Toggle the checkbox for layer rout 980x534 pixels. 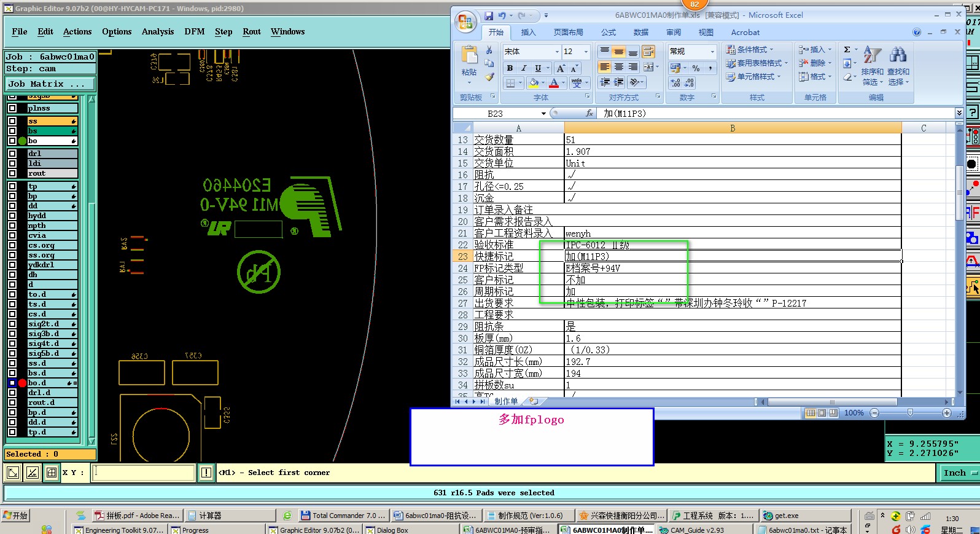tap(12, 173)
